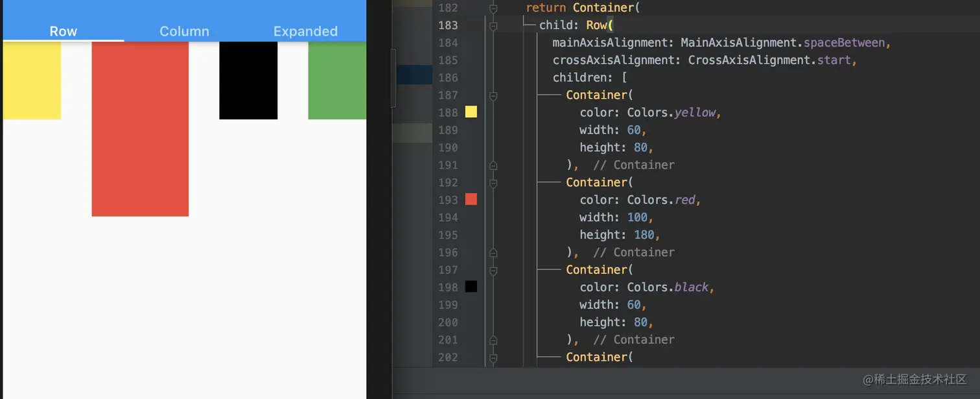Fold the yellow Container at line 187

[493, 95]
